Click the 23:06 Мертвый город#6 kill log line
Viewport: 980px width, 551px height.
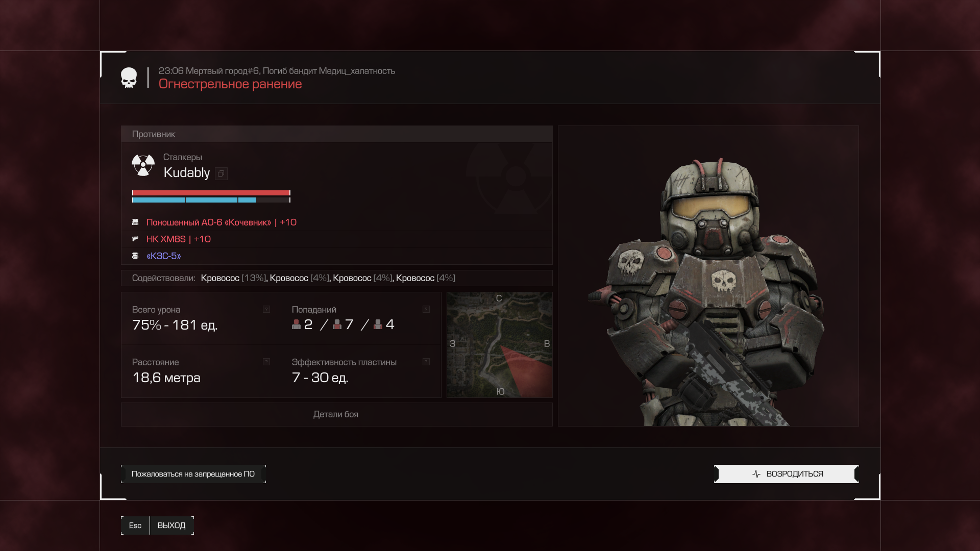(277, 71)
